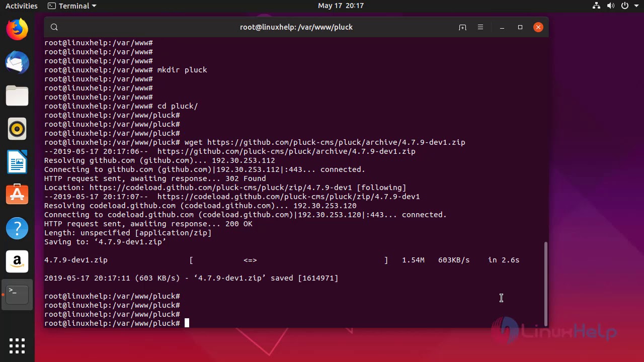This screenshot has width=644, height=362.
Task: Open the terminal search icon
Action: [54, 27]
